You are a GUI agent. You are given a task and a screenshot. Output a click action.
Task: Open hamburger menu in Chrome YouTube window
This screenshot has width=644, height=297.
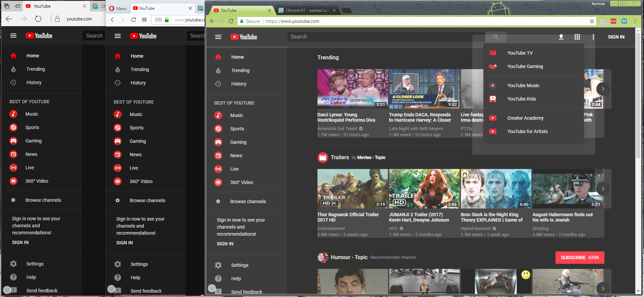coord(218,37)
